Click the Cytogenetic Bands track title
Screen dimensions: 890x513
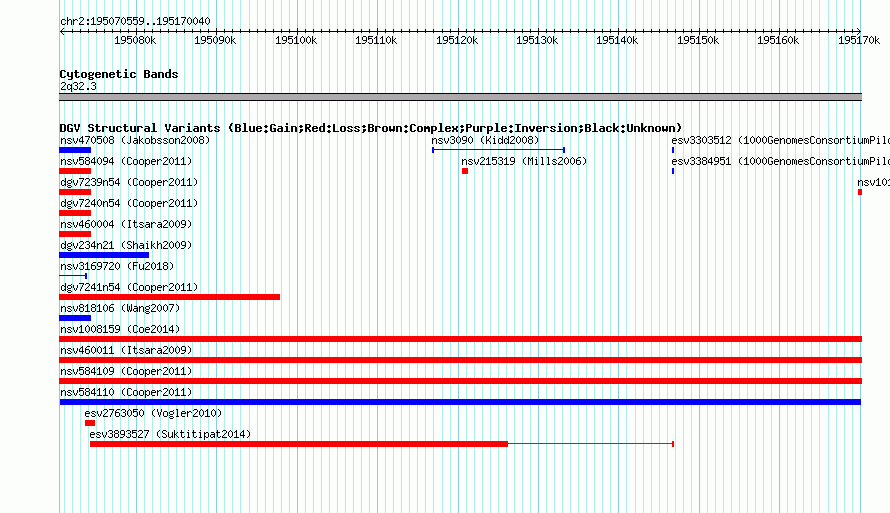coord(119,74)
